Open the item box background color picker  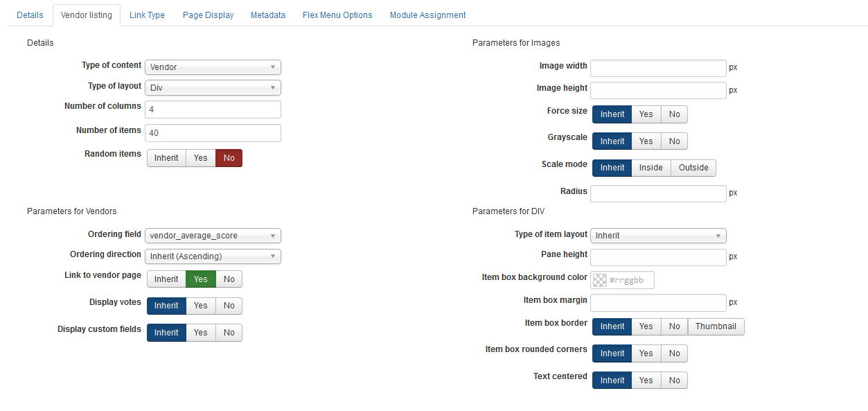coord(622,280)
